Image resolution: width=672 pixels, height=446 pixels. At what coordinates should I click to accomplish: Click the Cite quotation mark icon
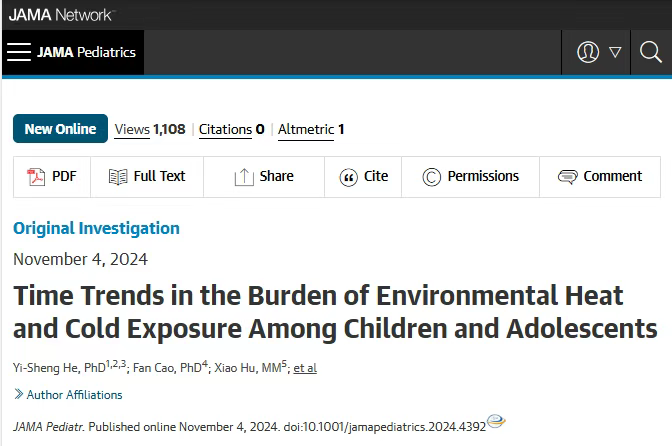click(348, 177)
